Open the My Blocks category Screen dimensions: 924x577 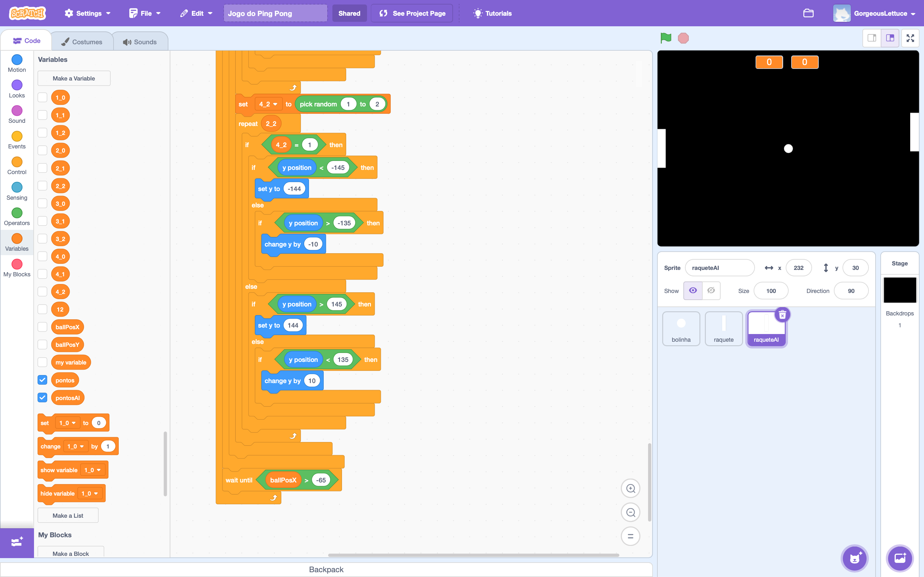(16, 267)
